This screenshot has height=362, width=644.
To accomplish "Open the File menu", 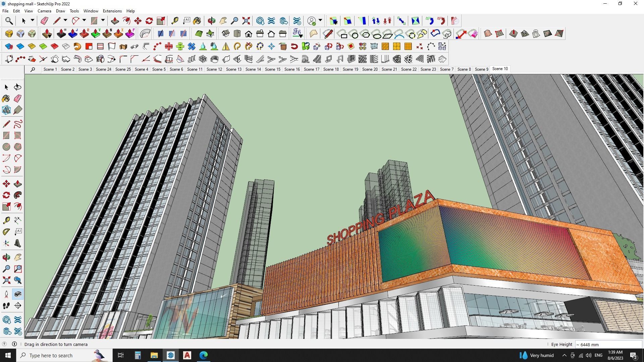I will pyautogui.click(x=5, y=11).
